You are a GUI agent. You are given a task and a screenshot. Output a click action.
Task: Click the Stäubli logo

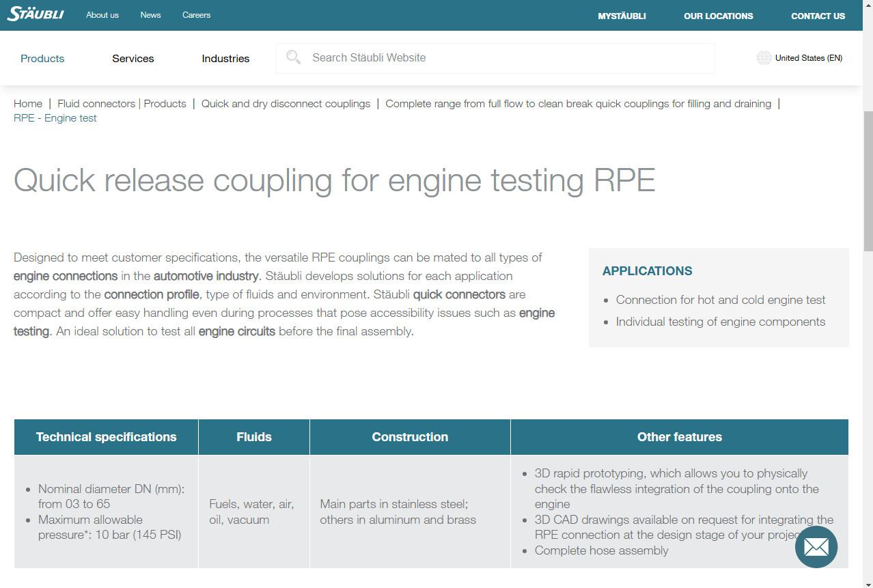(x=36, y=14)
